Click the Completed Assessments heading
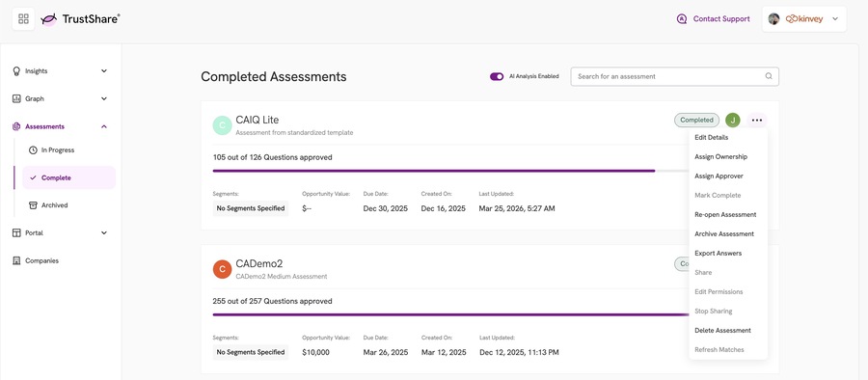 pyautogui.click(x=274, y=77)
